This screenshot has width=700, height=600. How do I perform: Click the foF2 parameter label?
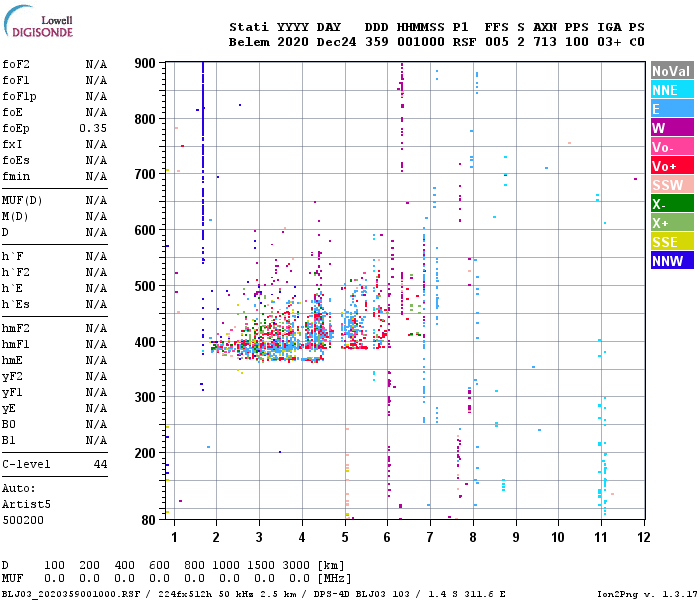coord(16,64)
